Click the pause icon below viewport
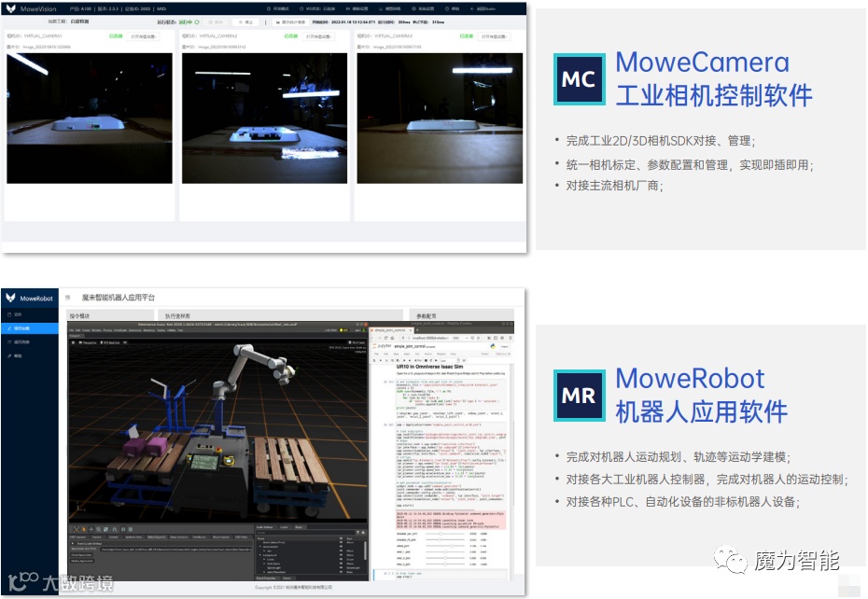The width and height of the screenshot is (868, 599). pos(123,529)
